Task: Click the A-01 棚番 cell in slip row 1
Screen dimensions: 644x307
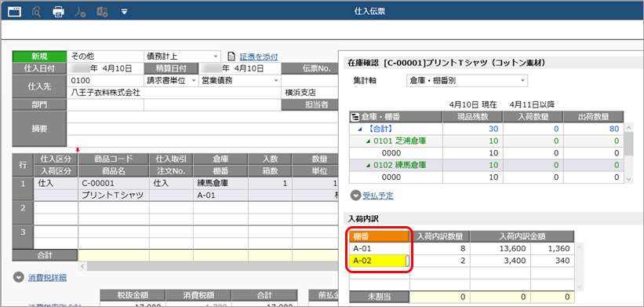Action: [x=220, y=196]
